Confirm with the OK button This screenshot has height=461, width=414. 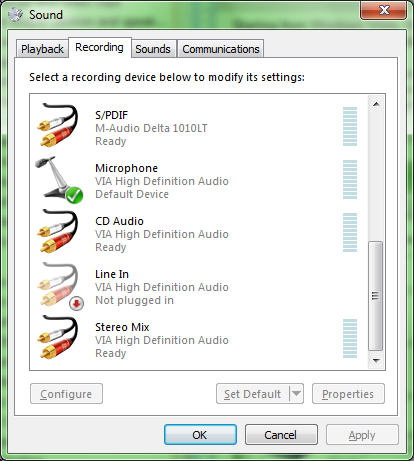(x=200, y=435)
